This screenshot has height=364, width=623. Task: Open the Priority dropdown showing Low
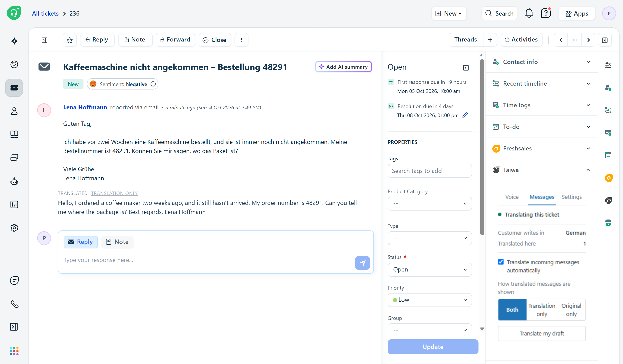coord(430,300)
